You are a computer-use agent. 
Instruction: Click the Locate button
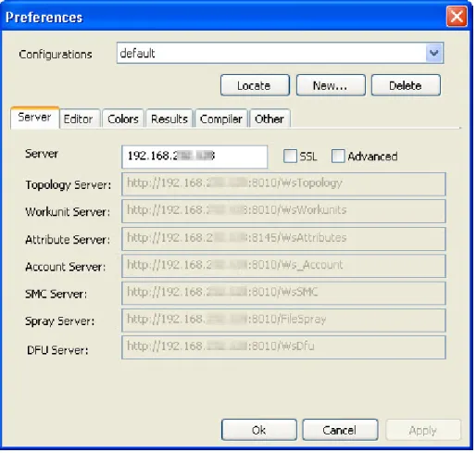pyautogui.click(x=255, y=85)
